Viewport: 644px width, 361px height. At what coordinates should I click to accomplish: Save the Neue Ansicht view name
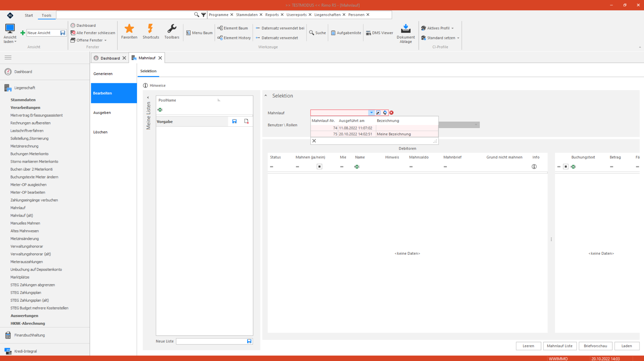point(63,33)
